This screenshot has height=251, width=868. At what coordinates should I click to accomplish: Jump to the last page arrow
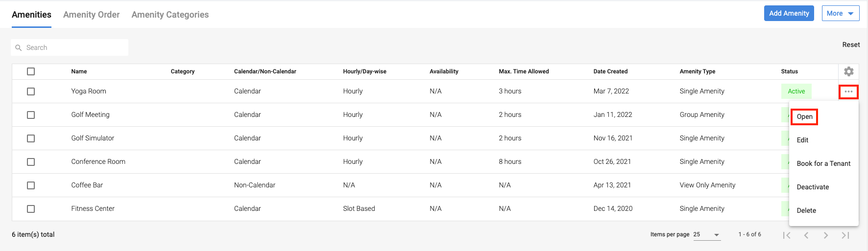pos(845,235)
